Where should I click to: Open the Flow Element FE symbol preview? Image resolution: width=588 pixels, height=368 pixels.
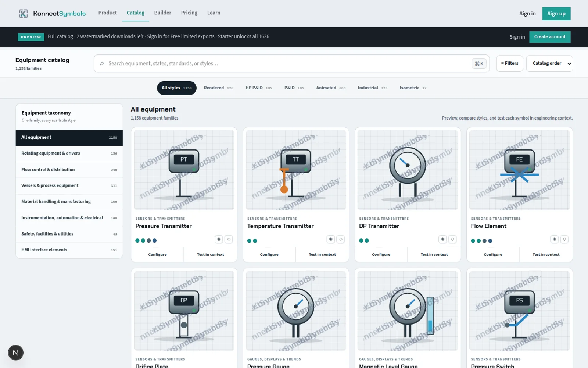[x=520, y=170]
